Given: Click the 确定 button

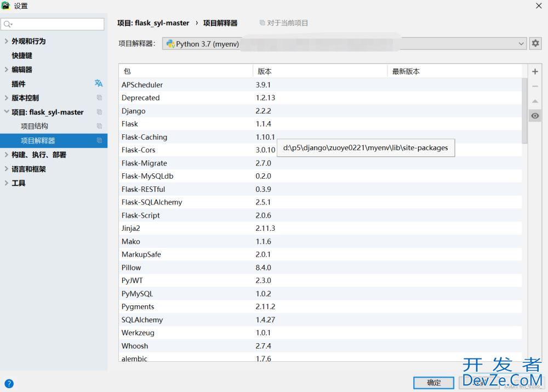Looking at the screenshot, I should pyautogui.click(x=433, y=383).
